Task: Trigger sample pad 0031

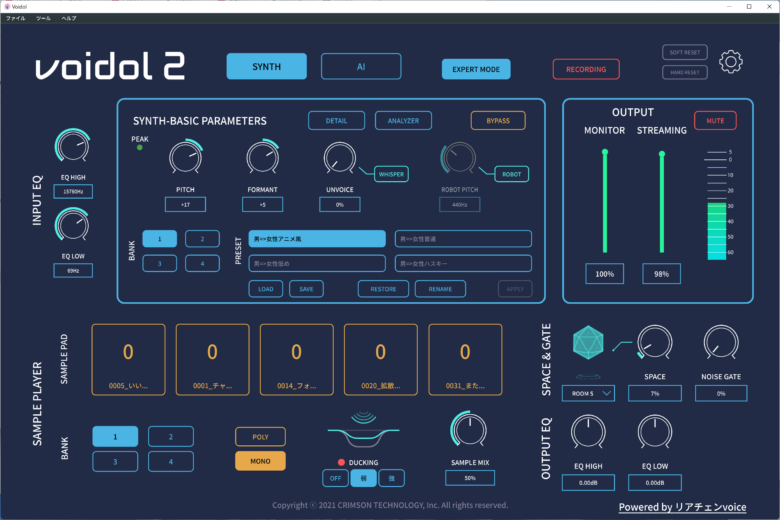Action: coord(465,360)
